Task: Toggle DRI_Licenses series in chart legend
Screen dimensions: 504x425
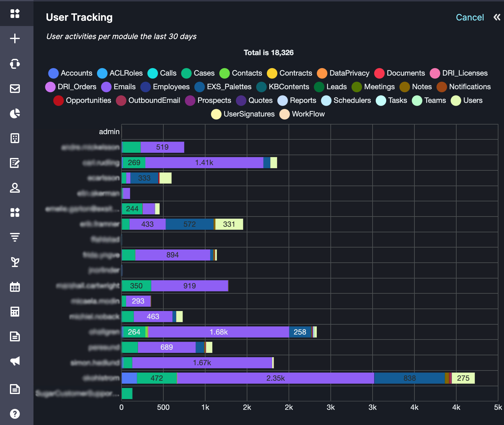Action: tap(459, 73)
